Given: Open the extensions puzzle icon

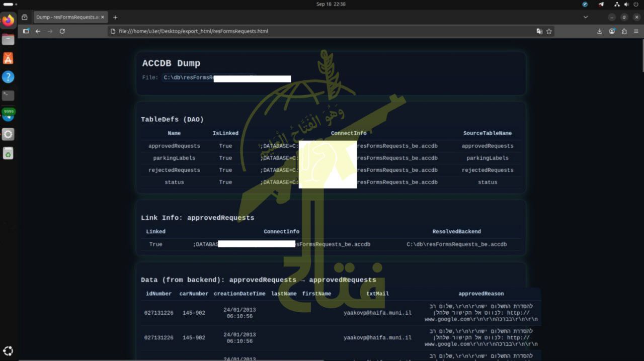Looking at the screenshot, I should (624, 31).
